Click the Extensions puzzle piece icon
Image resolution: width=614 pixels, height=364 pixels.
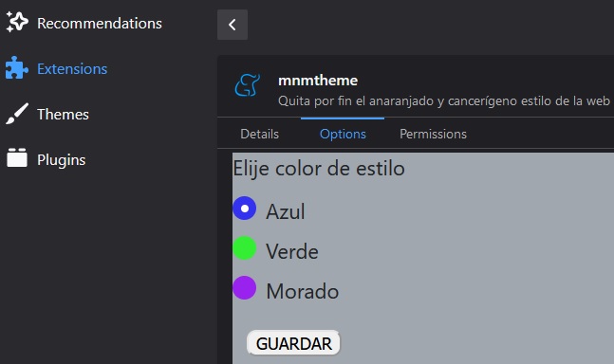pos(17,68)
